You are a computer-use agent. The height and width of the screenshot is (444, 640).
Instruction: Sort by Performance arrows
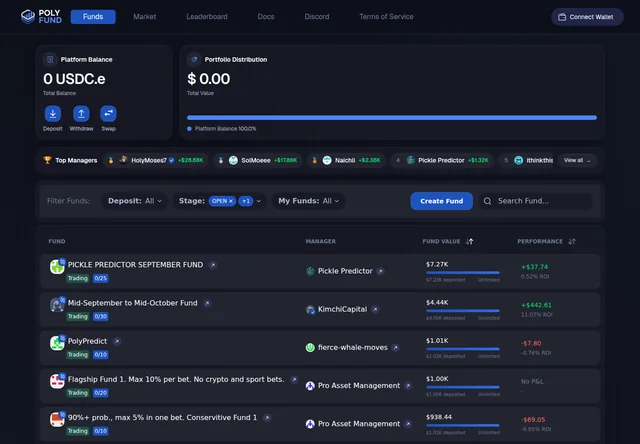(572, 242)
